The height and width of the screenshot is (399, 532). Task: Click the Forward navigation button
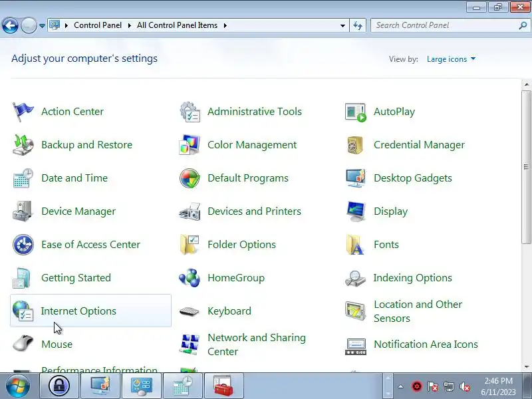pyautogui.click(x=29, y=25)
